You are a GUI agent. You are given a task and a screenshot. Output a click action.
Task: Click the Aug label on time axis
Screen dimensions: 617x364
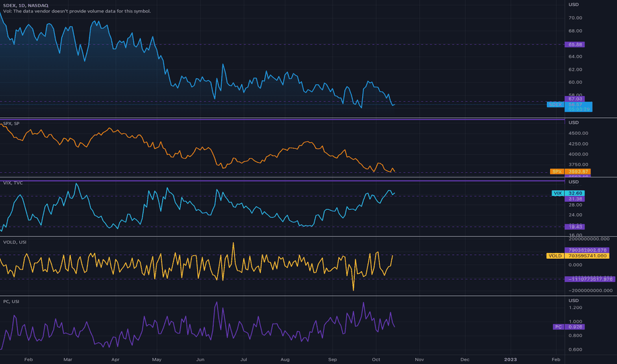coord(285,359)
